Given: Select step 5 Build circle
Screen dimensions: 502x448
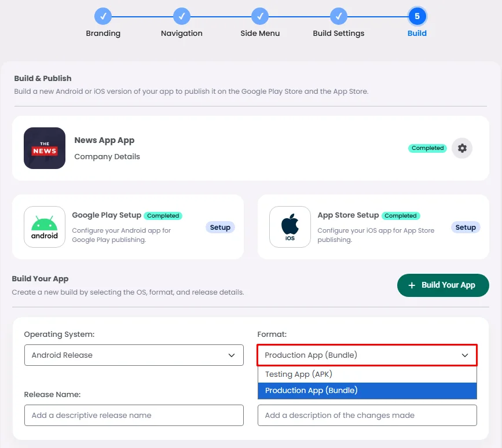Looking at the screenshot, I should pyautogui.click(x=417, y=16).
